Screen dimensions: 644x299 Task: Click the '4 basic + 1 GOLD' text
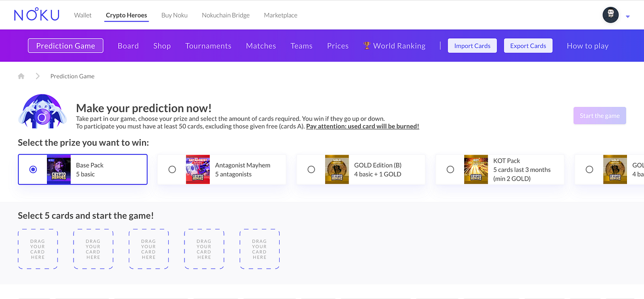coord(378,174)
